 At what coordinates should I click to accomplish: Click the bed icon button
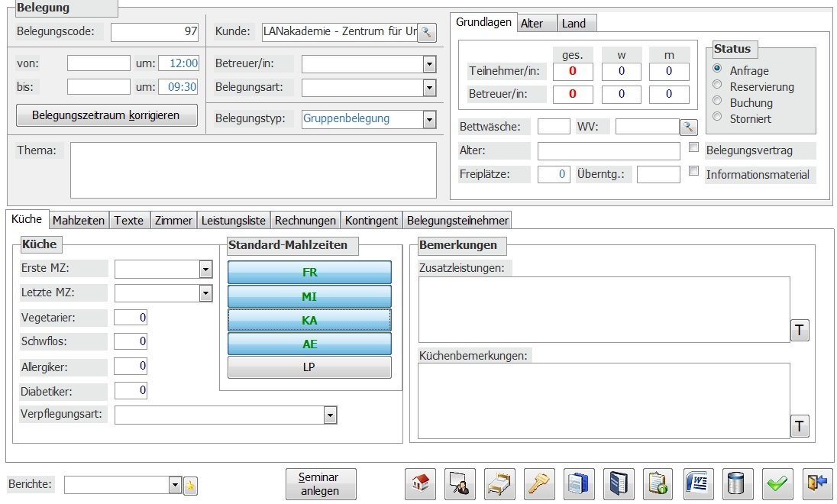[499, 484]
